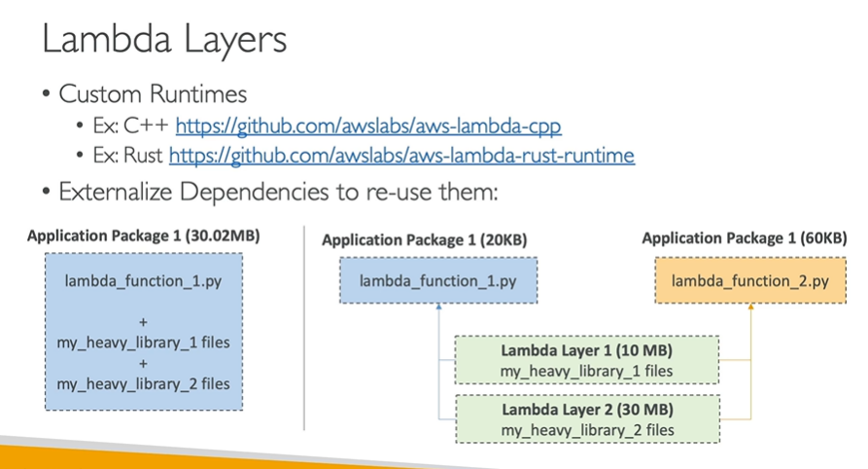
Task: Click 'Application Package 1 (30.02MB)' heading
Action: pos(144,235)
